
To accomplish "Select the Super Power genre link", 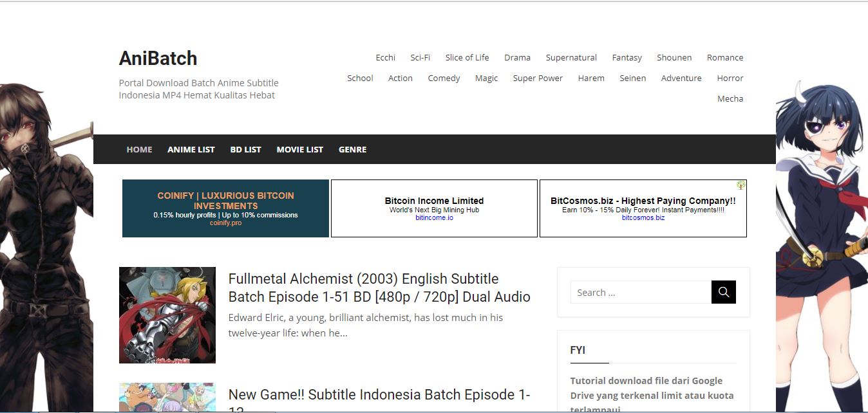I will [538, 78].
